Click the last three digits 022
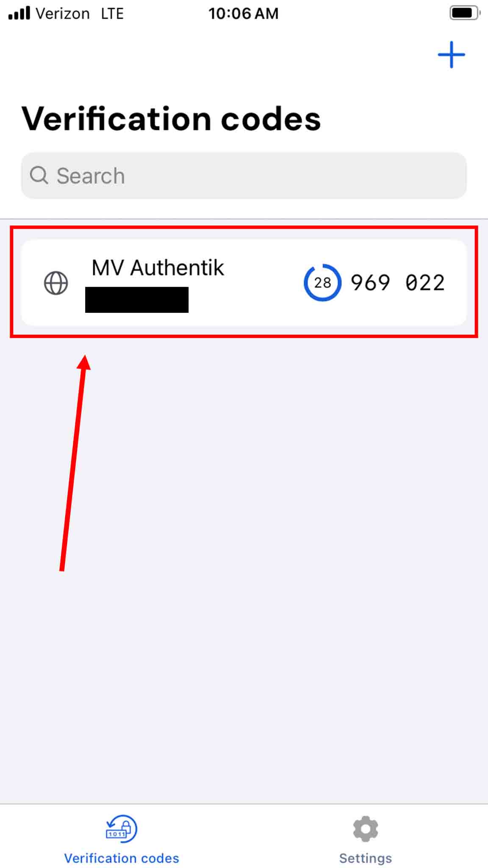 pyautogui.click(x=425, y=283)
